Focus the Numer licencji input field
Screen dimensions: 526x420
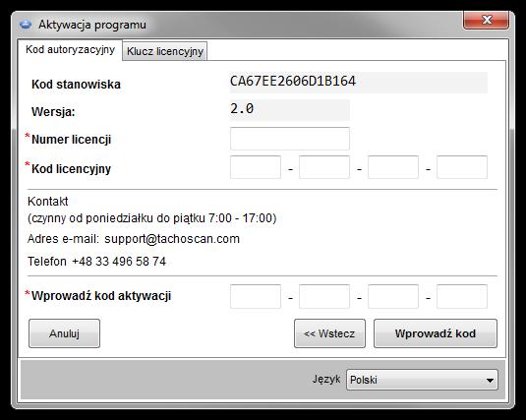[290, 139]
